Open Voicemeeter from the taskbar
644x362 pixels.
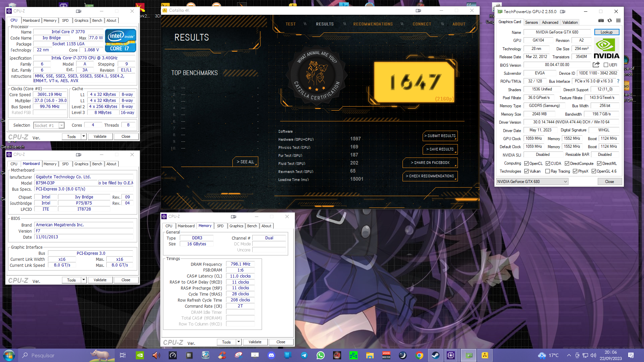click(386, 355)
